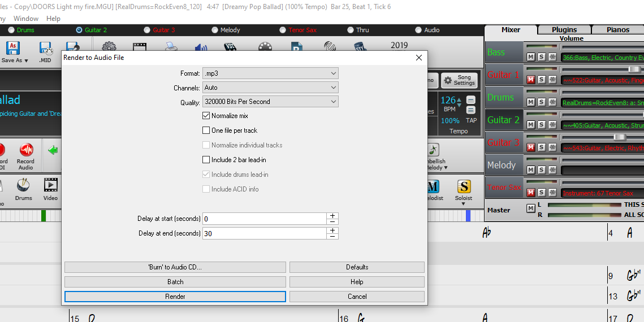
Task: Freeze the Guitar 1 track
Action: pyautogui.click(x=553, y=79)
